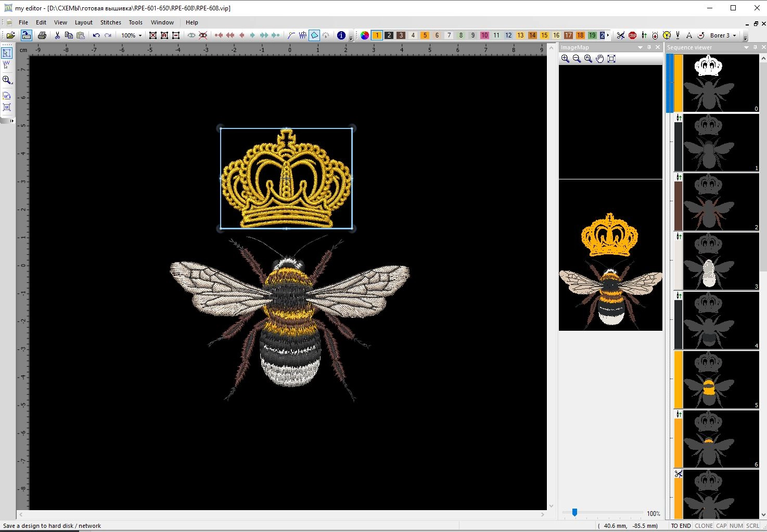Image resolution: width=767 pixels, height=532 pixels.
Task: Select the scissors trim command icon
Action: tap(621, 35)
